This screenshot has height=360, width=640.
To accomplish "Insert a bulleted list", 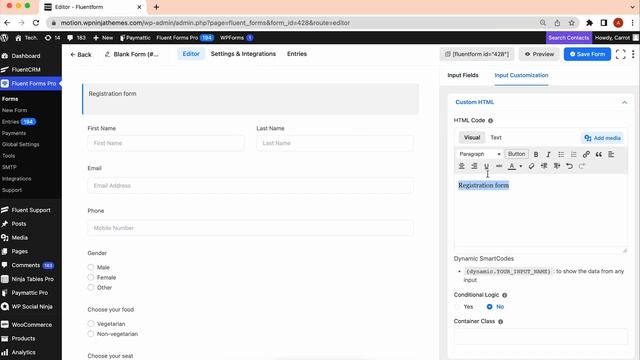I will (x=561, y=154).
